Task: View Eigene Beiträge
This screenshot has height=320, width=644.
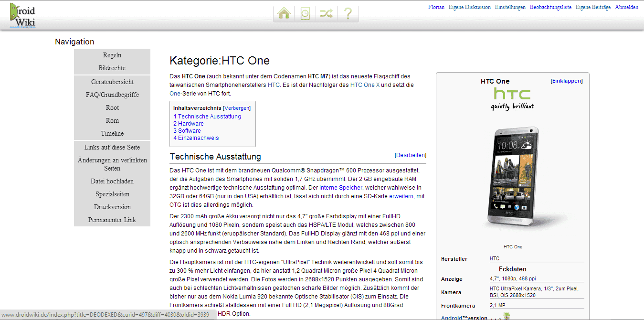Action: (x=593, y=7)
